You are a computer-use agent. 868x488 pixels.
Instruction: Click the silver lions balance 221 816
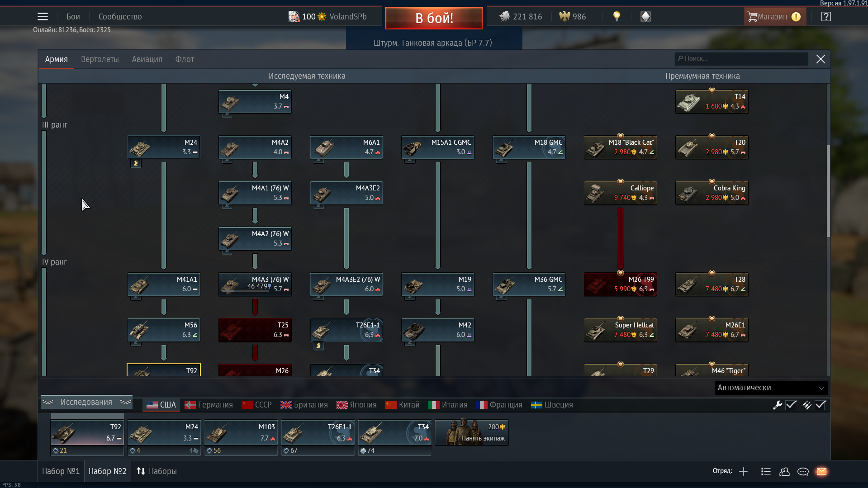tap(521, 17)
